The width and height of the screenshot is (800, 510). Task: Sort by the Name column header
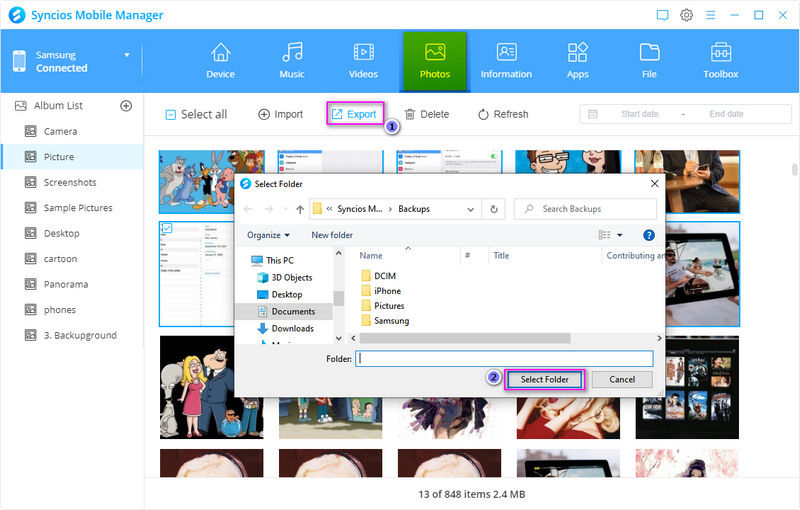coord(371,256)
